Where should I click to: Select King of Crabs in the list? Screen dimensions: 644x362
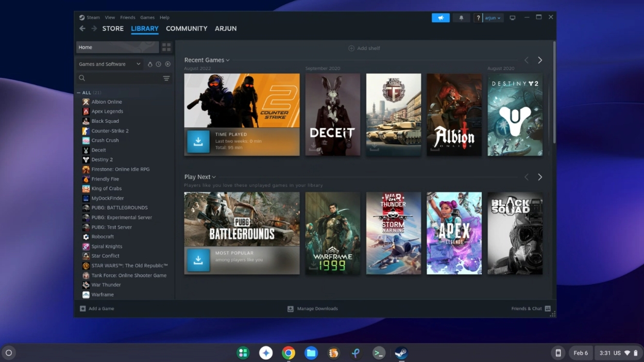pyautogui.click(x=107, y=189)
